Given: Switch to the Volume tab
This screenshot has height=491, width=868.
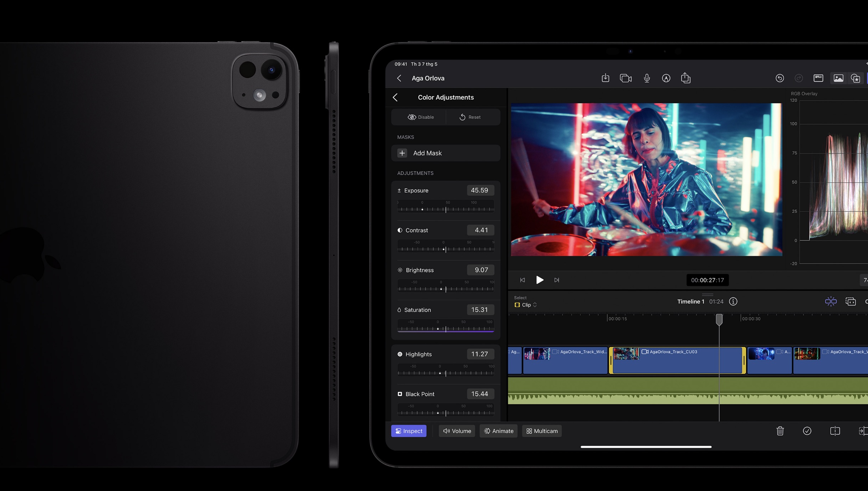Looking at the screenshot, I should [x=457, y=431].
